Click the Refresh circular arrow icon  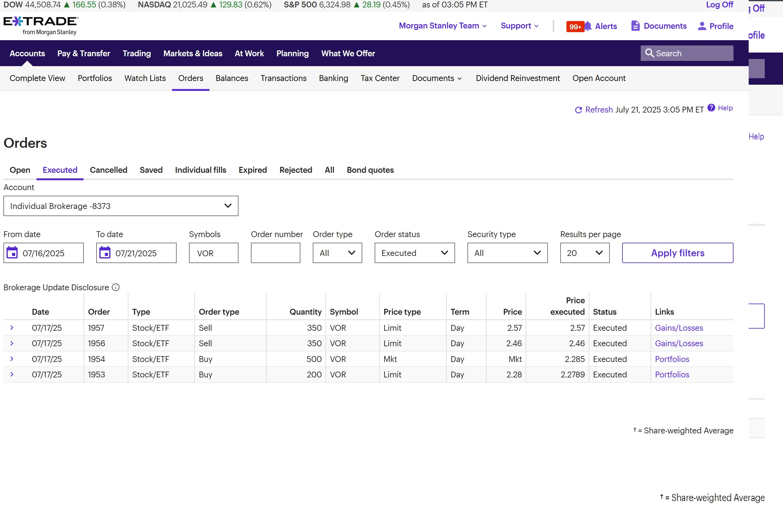click(578, 110)
